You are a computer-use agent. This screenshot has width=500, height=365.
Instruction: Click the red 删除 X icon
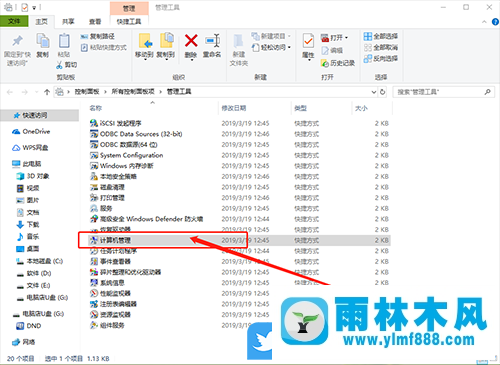point(191,41)
